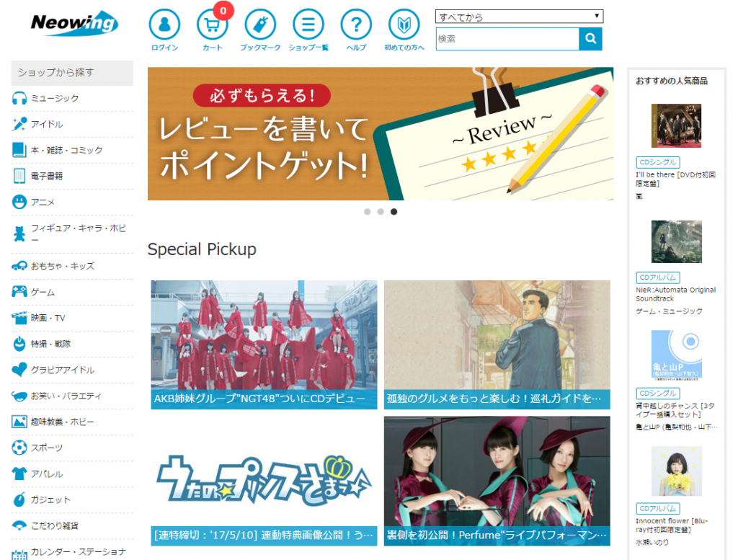
Task: Open the I'll be there [DVD付初回限定盤] link
Action: pyautogui.click(x=675, y=179)
